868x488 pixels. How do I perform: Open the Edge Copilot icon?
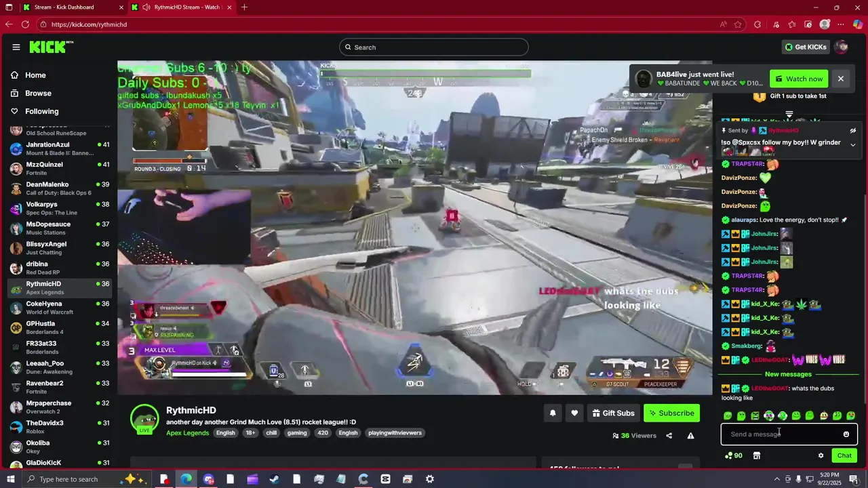click(858, 24)
